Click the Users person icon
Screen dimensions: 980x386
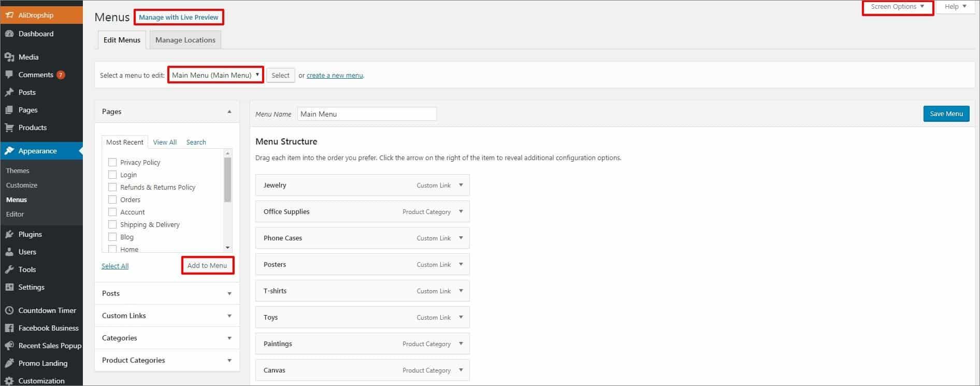(9, 252)
